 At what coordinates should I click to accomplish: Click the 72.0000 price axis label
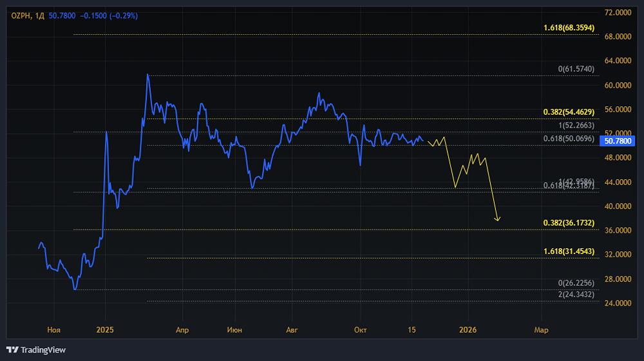pos(618,13)
